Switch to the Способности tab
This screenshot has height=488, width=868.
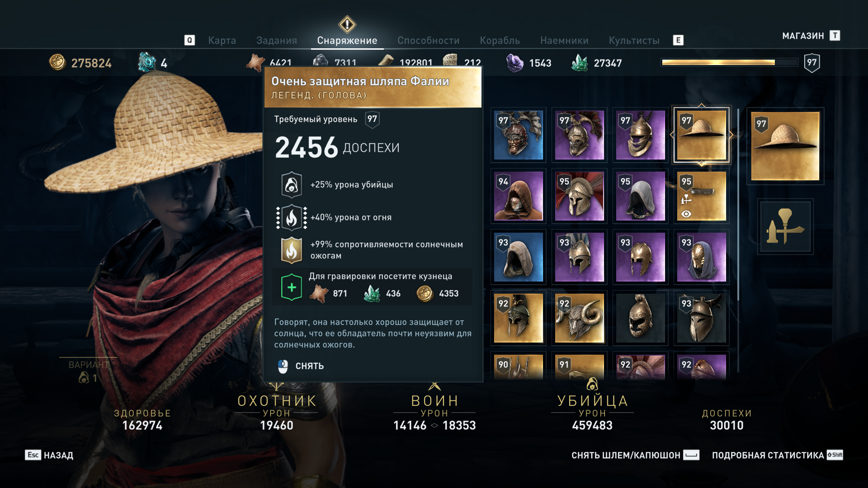tap(428, 40)
